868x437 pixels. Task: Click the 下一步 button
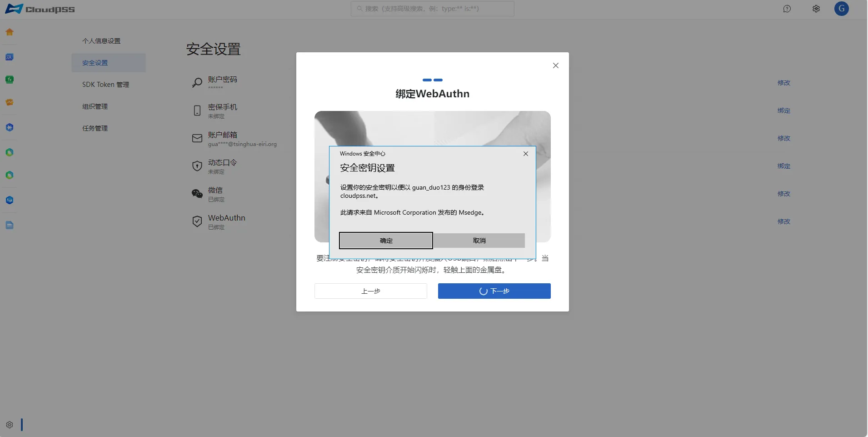pos(494,291)
